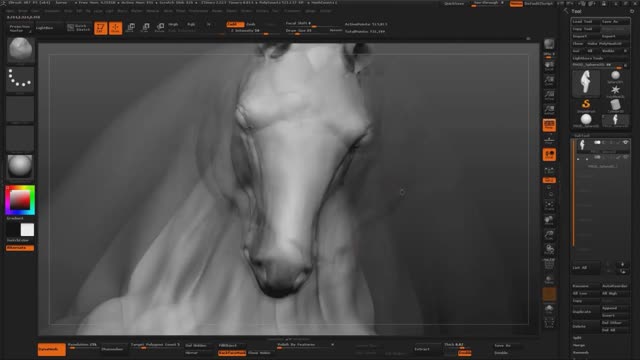Screen dimensions: 640x360
Task: Select the SimpleBrush tool thumbnail
Action: coord(586,105)
